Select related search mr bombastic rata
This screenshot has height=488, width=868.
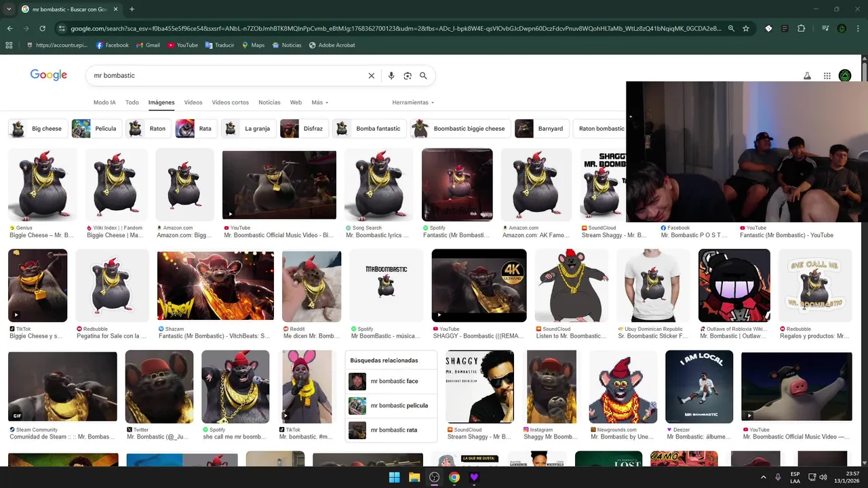[391, 430]
